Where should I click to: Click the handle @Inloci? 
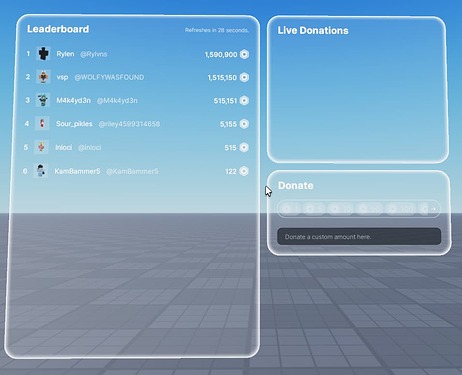pos(89,147)
